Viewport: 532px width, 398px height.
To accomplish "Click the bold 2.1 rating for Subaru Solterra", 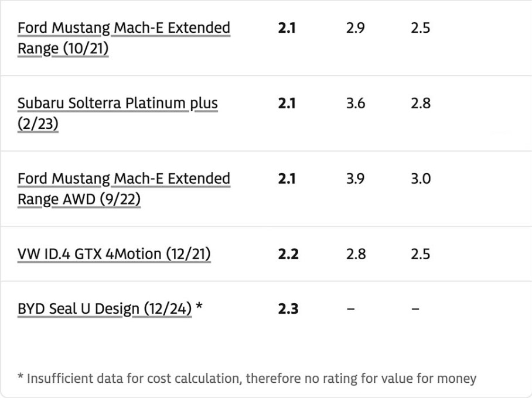I will click(x=287, y=103).
